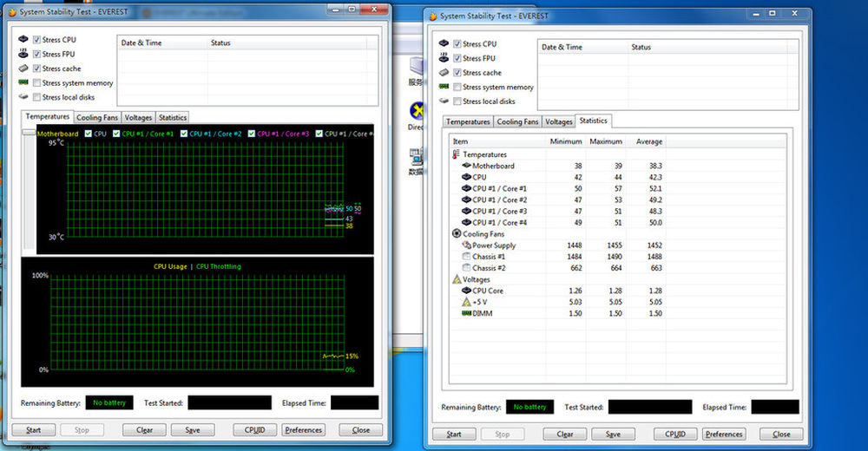Click the Voltages group warning icon

click(x=457, y=279)
